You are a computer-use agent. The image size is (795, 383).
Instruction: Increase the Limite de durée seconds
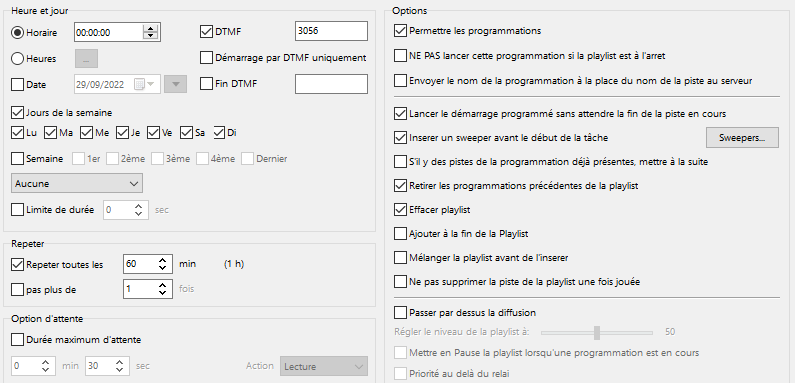138,206
